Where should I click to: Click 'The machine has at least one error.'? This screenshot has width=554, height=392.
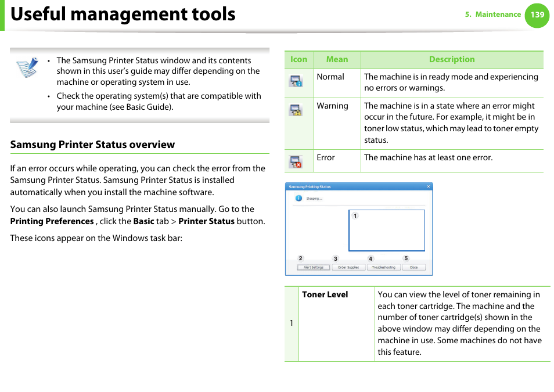pyautogui.click(x=428, y=157)
